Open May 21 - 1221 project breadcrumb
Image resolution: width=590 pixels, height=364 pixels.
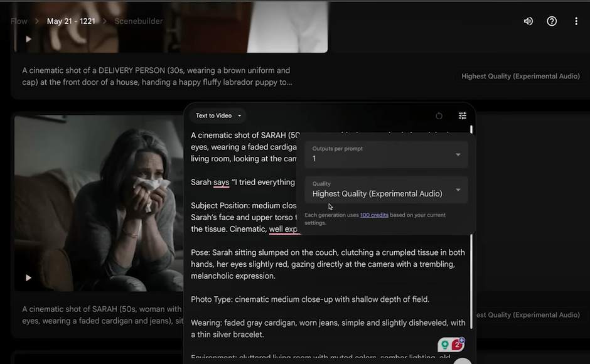click(x=71, y=21)
